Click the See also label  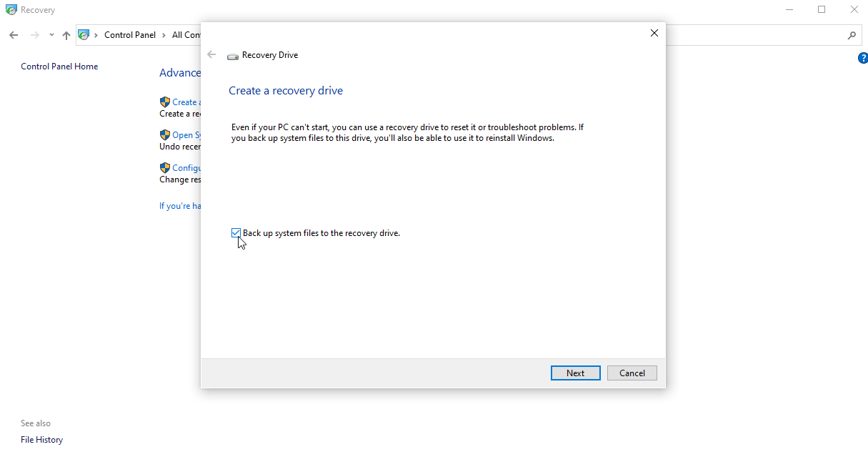coord(36,423)
